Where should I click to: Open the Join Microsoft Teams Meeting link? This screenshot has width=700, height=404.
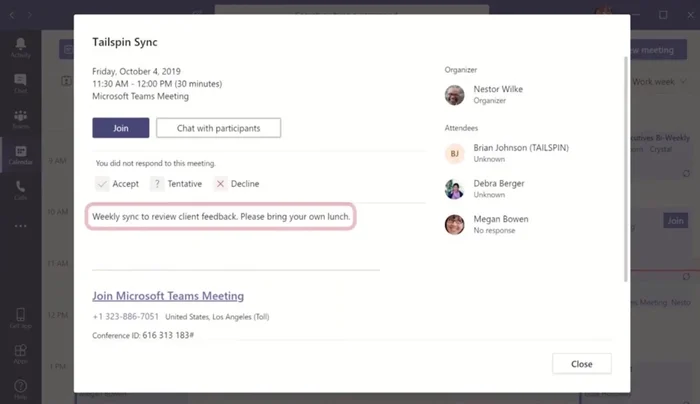(167, 296)
